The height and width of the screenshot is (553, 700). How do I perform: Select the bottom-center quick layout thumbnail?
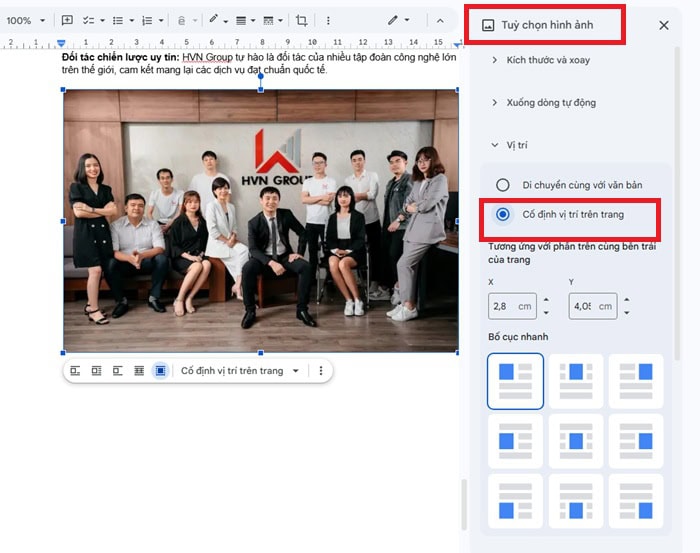576,501
